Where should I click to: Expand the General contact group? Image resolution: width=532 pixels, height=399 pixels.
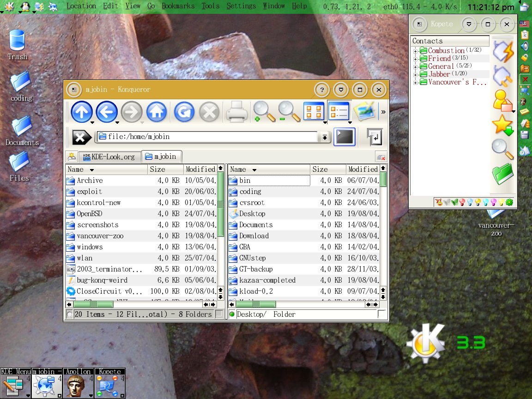click(x=415, y=66)
